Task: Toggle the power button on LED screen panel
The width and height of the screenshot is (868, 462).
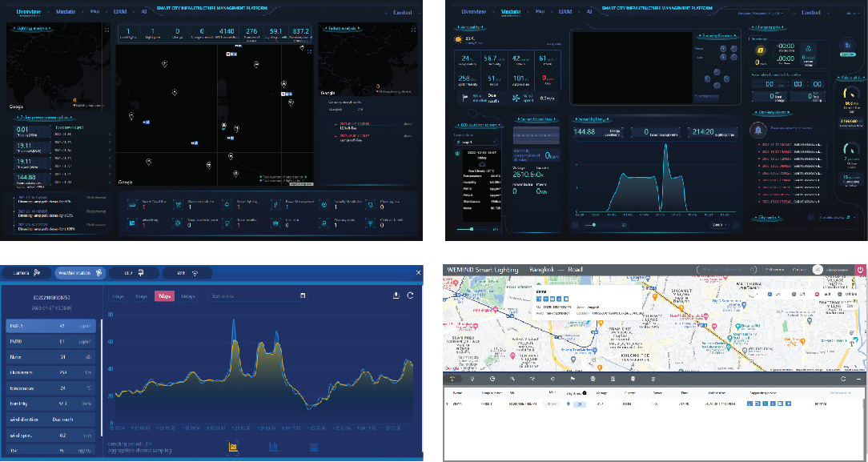Action: coord(456,153)
